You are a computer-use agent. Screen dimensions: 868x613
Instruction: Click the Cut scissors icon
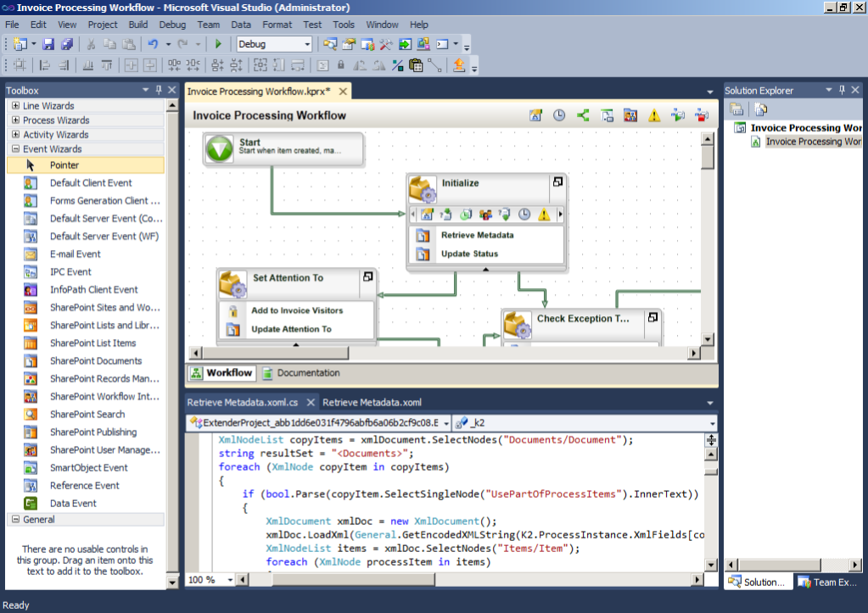(92, 44)
